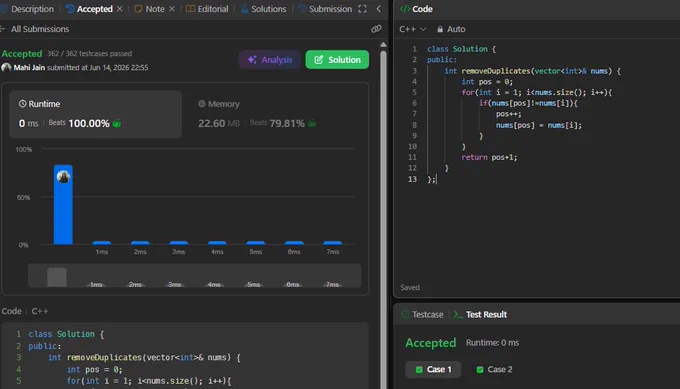The height and width of the screenshot is (389, 680).
Task: Select Case 2 result
Action: point(494,369)
